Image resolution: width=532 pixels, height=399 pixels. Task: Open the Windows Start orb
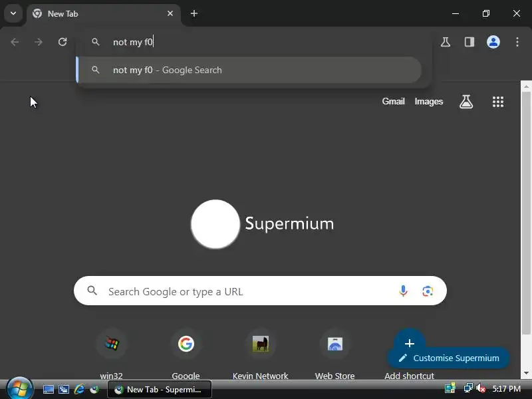click(20, 389)
